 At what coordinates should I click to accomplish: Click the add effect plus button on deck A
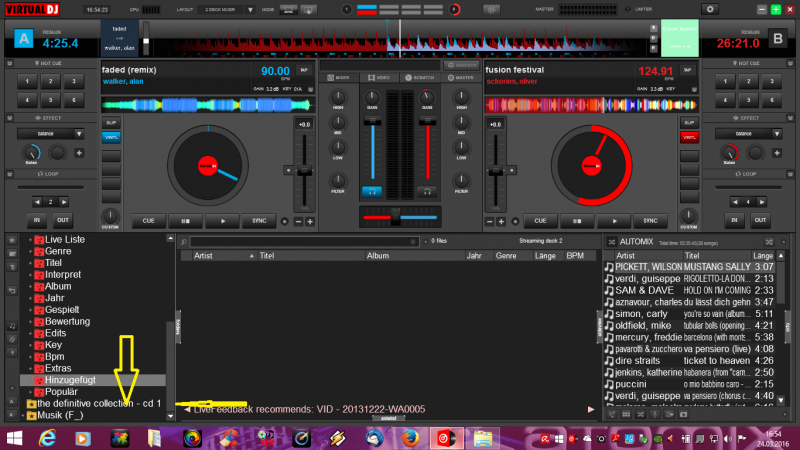79,153
